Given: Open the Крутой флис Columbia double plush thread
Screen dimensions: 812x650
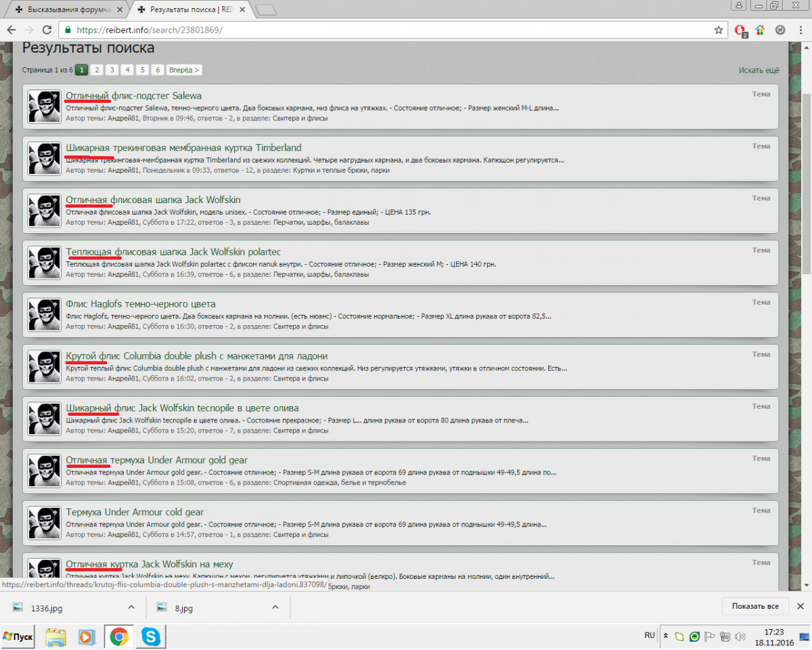Looking at the screenshot, I should 196,356.
